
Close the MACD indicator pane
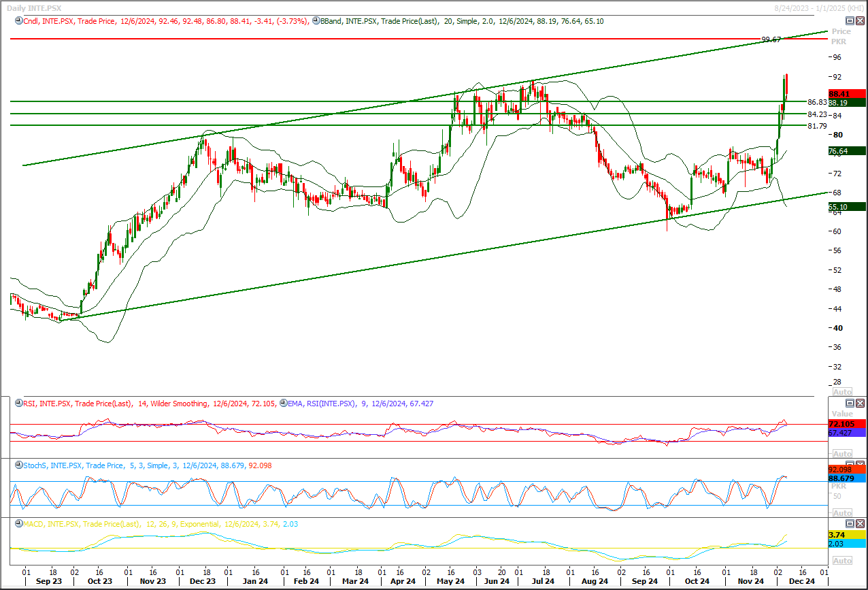pos(861,523)
